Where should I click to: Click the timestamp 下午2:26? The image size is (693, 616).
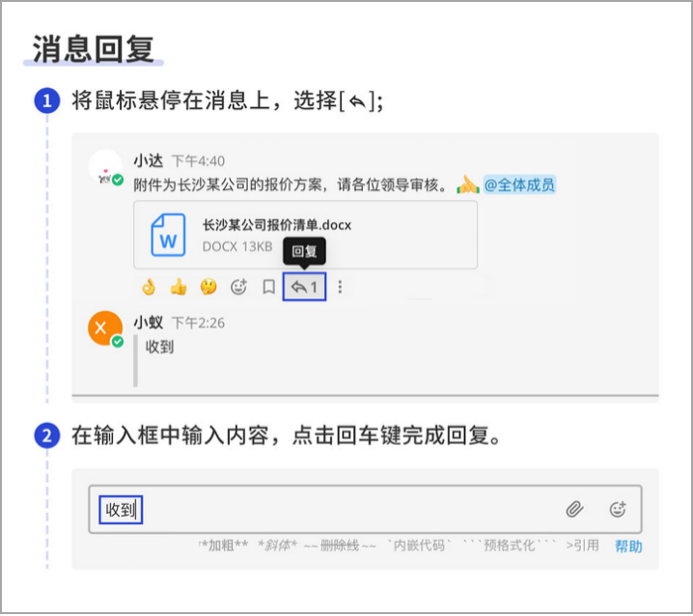coord(198,323)
